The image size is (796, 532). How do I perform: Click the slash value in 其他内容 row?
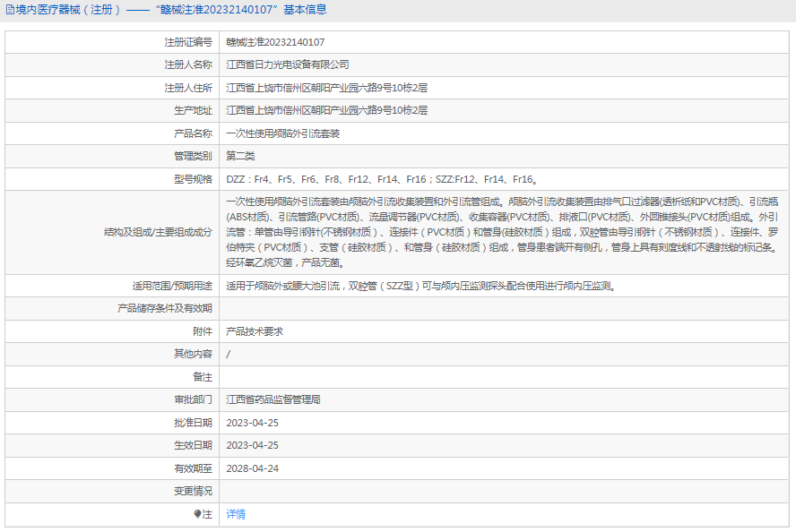coord(228,354)
